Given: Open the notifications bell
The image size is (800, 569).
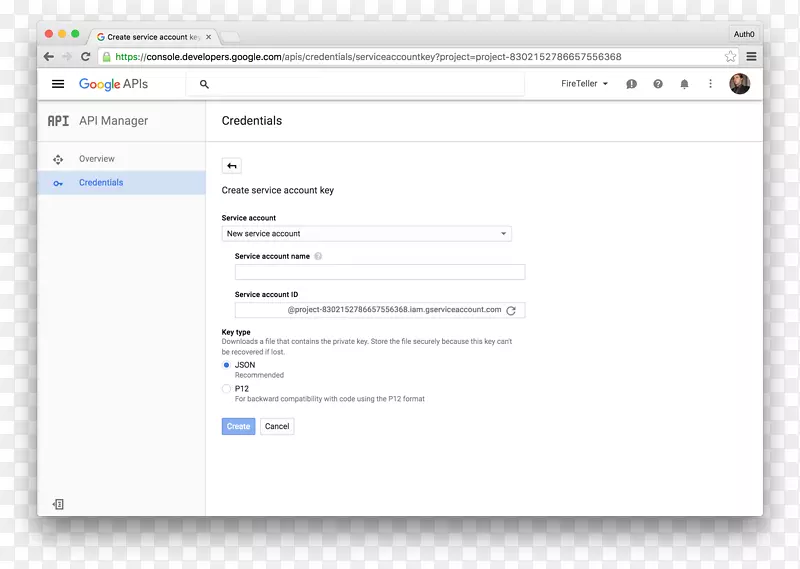Looking at the screenshot, I should (x=684, y=84).
